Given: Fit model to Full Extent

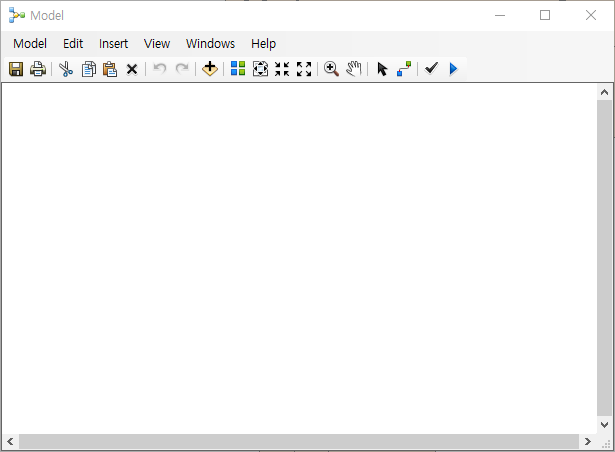Looking at the screenshot, I should click(x=260, y=69).
